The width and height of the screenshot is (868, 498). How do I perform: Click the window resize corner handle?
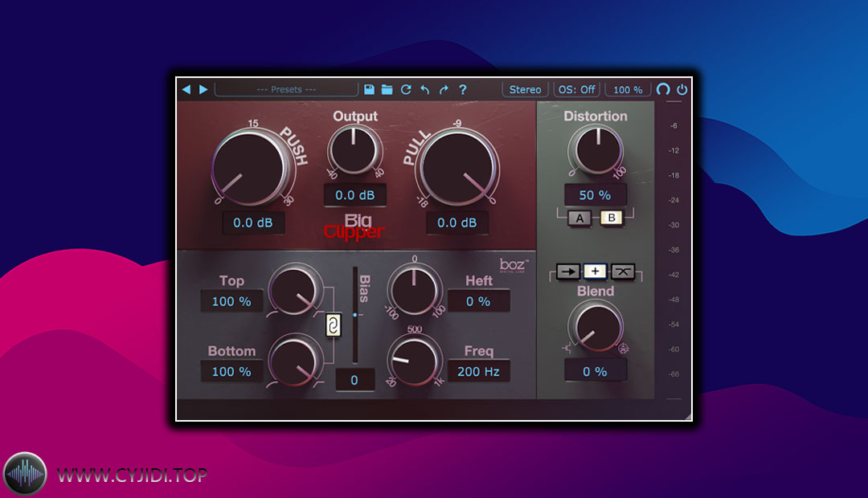click(687, 416)
